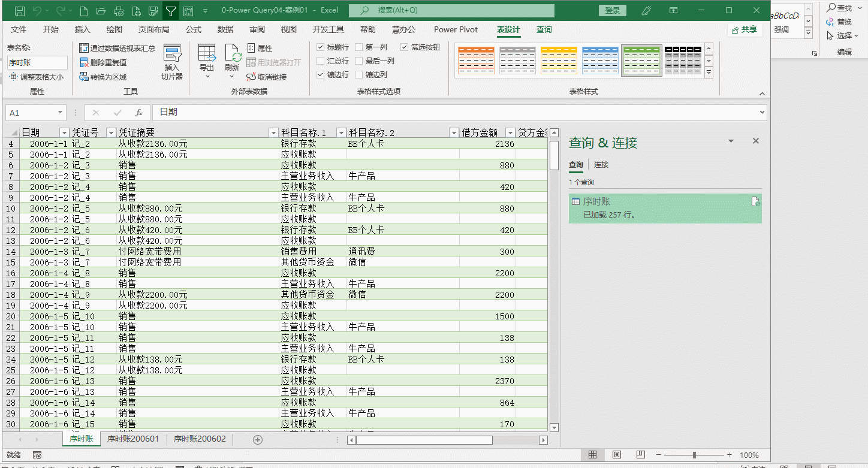Open the 凭证号 column filter dropdown
Screen dimensions: 868x468
(x=110, y=132)
